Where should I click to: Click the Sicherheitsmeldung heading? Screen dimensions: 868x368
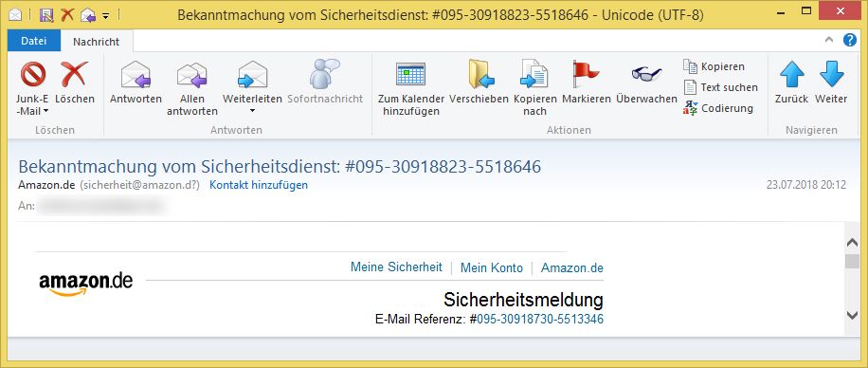523,300
